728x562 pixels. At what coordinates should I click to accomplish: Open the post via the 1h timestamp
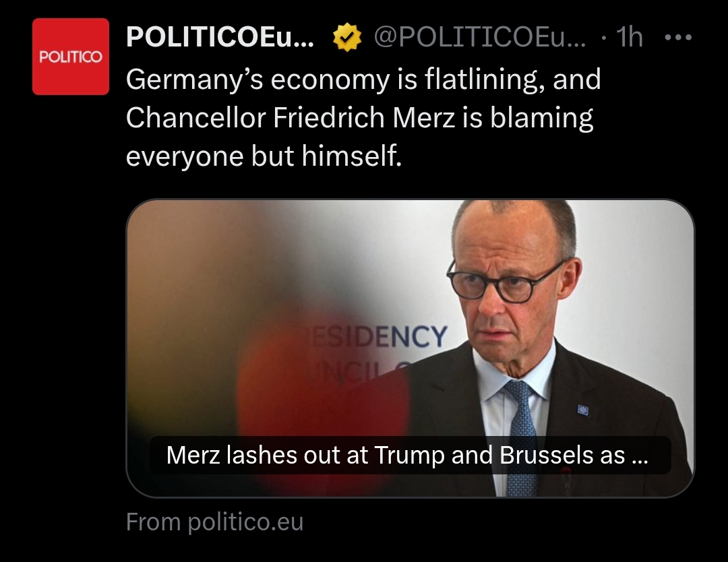pyautogui.click(x=629, y=36)
